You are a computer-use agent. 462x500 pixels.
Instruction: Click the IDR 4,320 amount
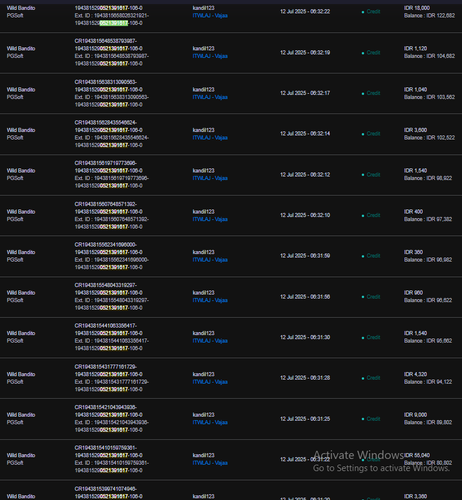415,374
